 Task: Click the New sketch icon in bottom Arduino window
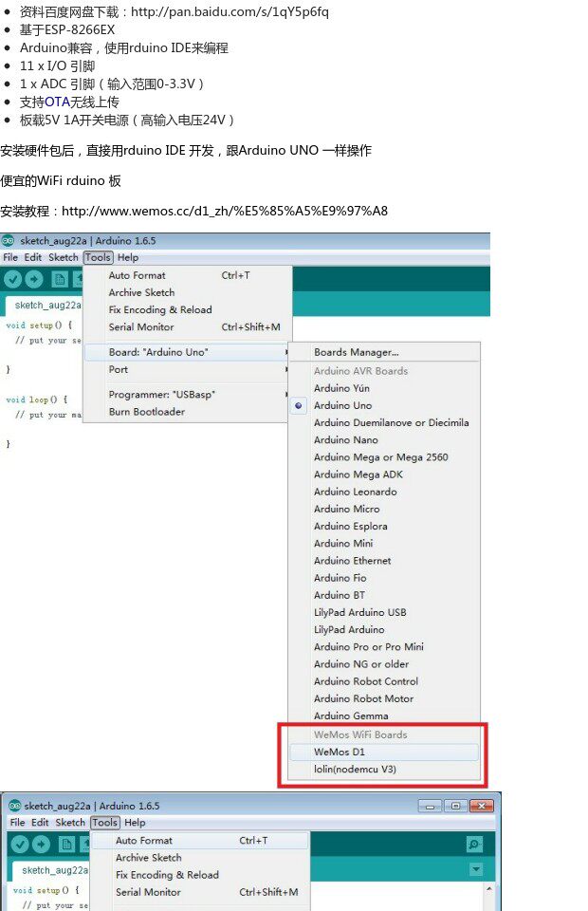[x=66, y=845]
